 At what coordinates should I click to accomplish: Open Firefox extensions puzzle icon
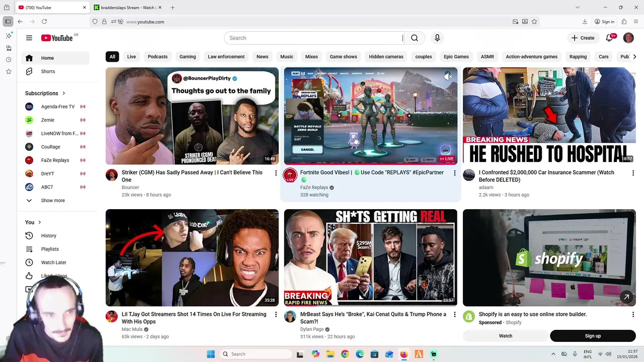click(624, 22)
